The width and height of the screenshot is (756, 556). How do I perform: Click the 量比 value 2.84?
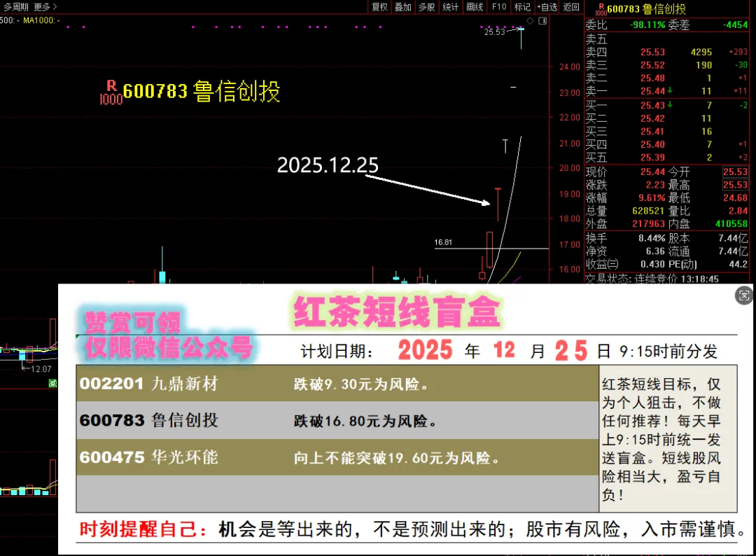pos(738,211)
